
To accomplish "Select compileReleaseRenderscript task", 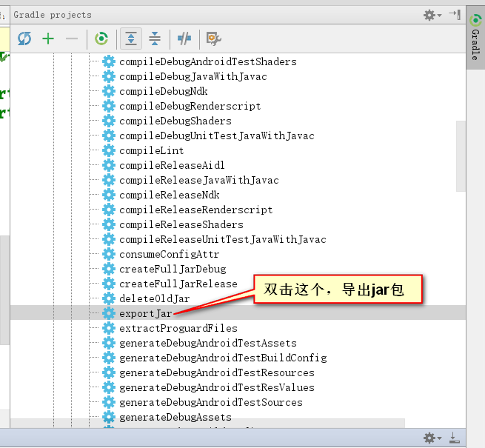I will pyautogui.click(x=195, y=210).
